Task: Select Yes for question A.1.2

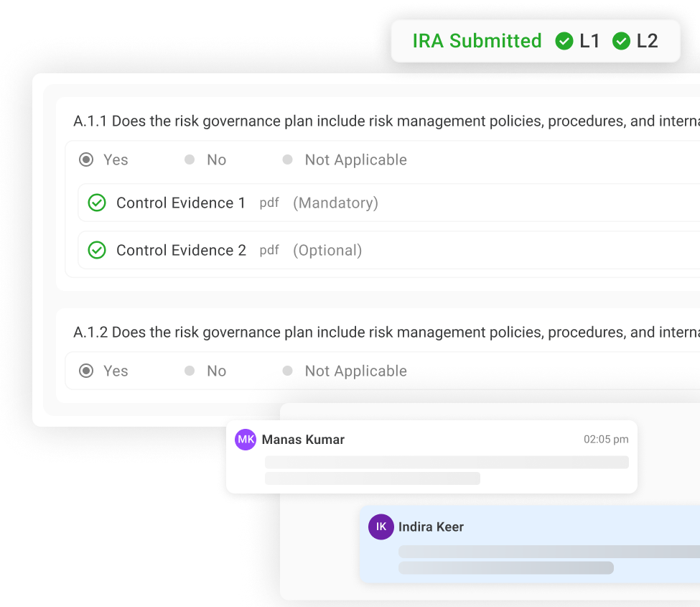Action: click(86, 371)
